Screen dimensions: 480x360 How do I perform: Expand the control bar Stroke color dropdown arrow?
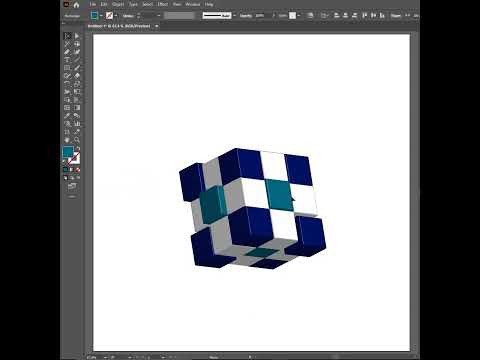[x=115, y=16]
